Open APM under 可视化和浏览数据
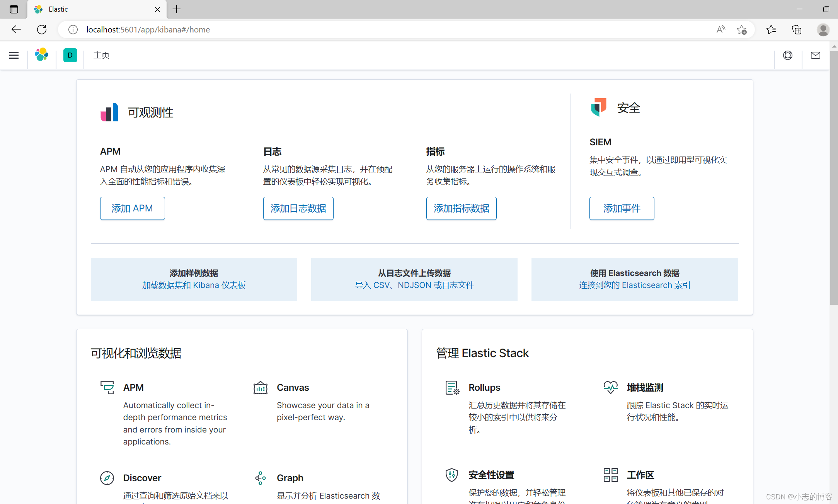This screenshot has width=838, height=504. point(133,388)
